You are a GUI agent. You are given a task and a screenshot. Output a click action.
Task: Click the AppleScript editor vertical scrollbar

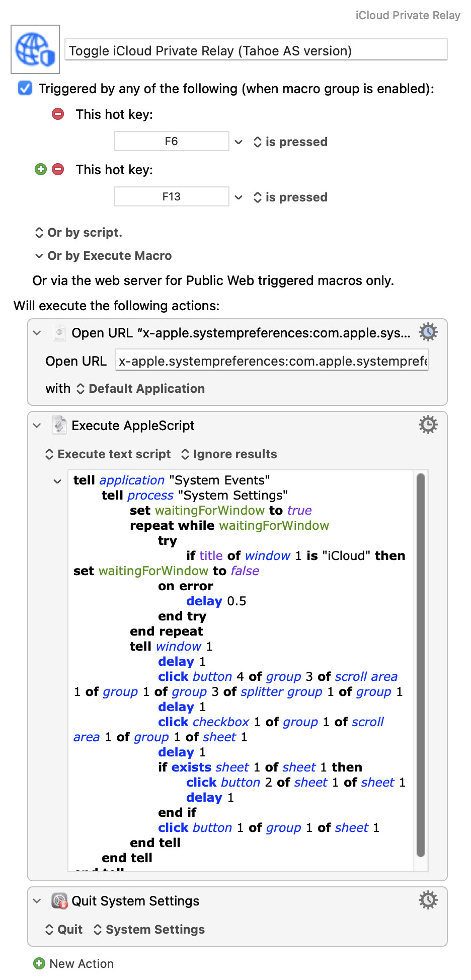coord(421,665)
